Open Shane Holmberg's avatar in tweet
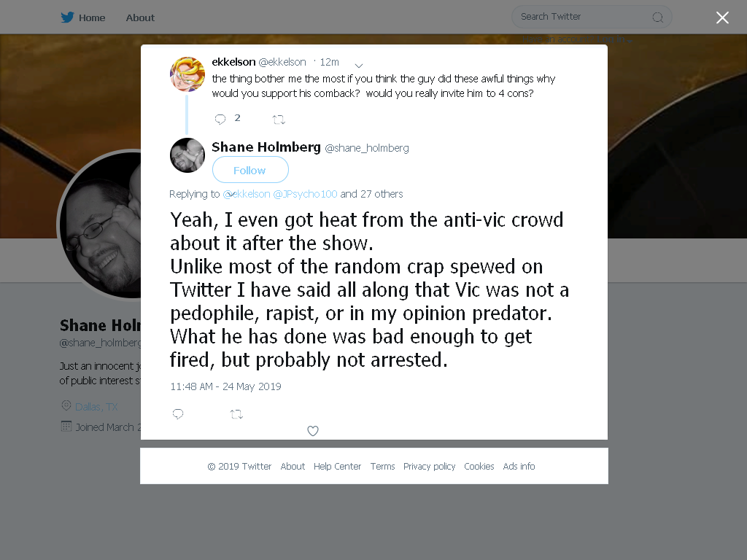Image resolution: width=747 pixels, height=560 pixels. (187, 155)
